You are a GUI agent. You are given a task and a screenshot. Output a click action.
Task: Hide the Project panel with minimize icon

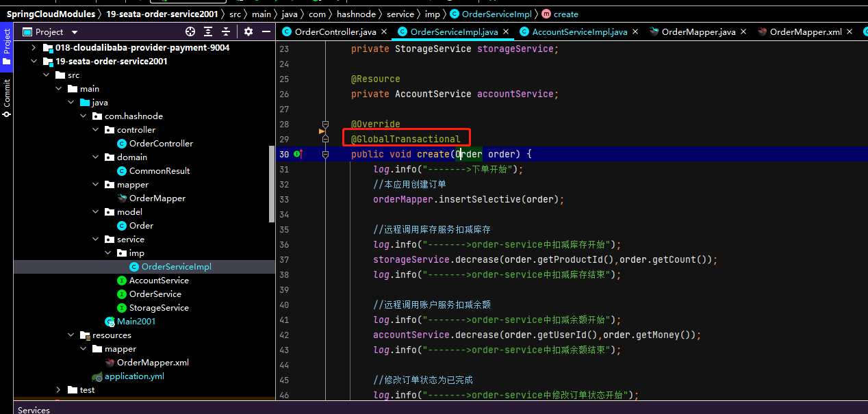tap(266, 31)
